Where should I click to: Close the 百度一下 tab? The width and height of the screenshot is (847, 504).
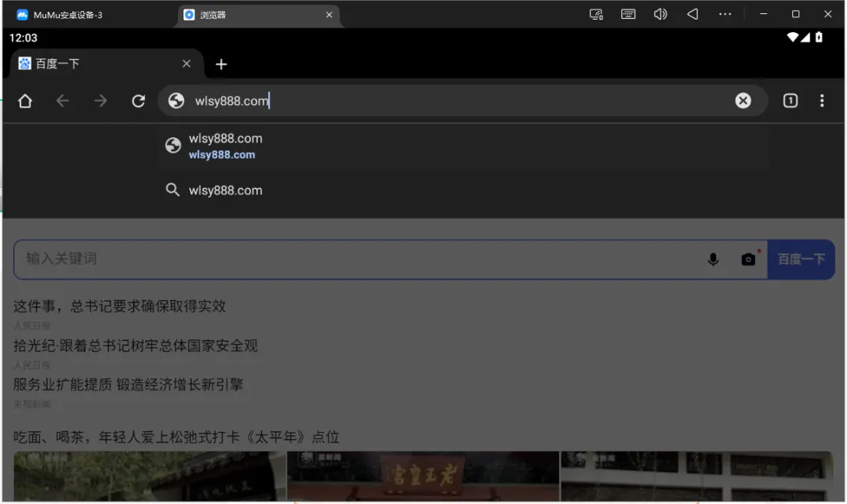[187, 63]
